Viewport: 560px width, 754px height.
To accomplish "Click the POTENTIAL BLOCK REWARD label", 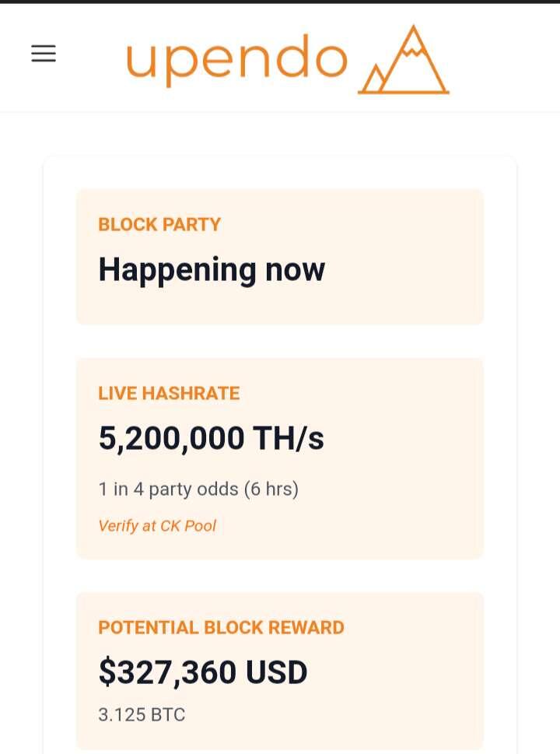I will pos(221,627).
